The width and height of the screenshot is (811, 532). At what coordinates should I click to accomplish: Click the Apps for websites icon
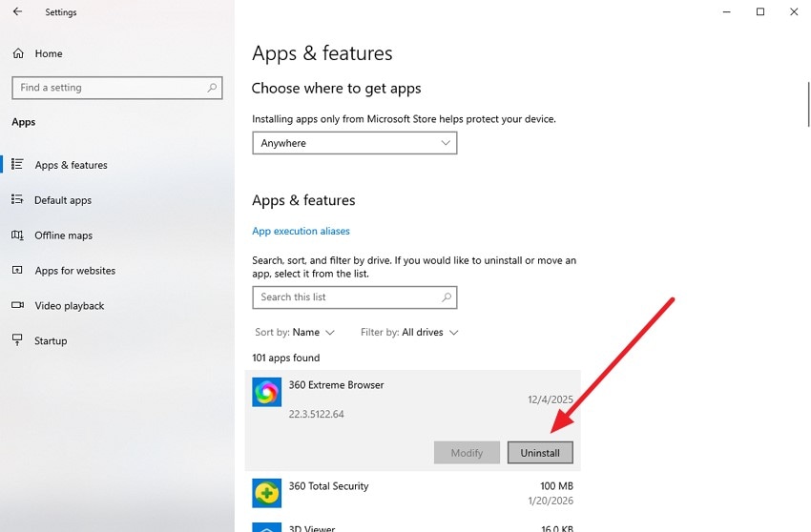17,270
